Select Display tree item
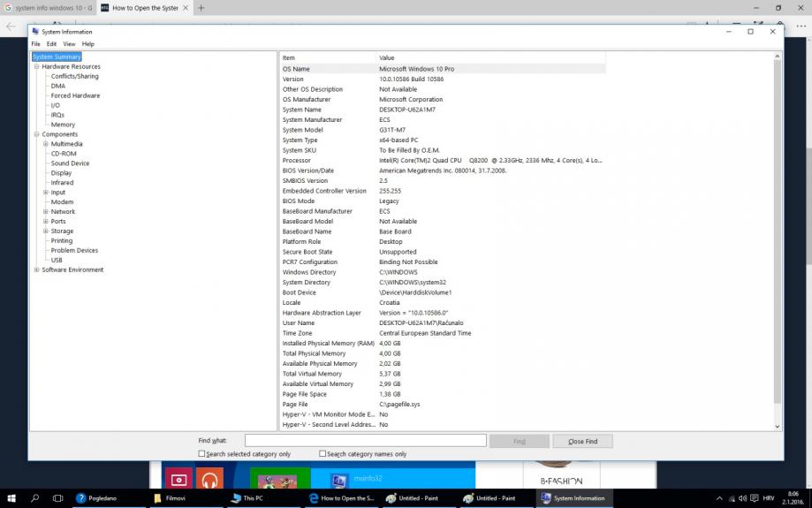The height and width of the screenshot is (508, 812). point(61,173)
